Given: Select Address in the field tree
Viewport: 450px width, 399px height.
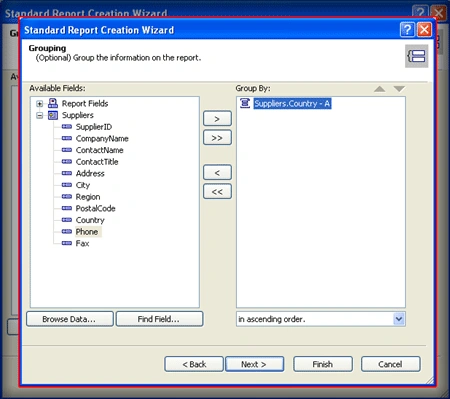Looking at the screenshot, I should (90, 174).
